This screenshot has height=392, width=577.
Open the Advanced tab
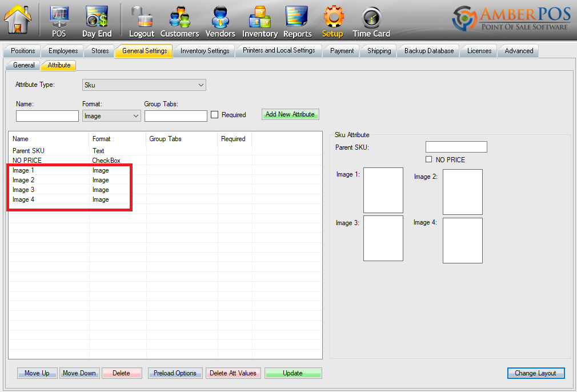(519, 51)
